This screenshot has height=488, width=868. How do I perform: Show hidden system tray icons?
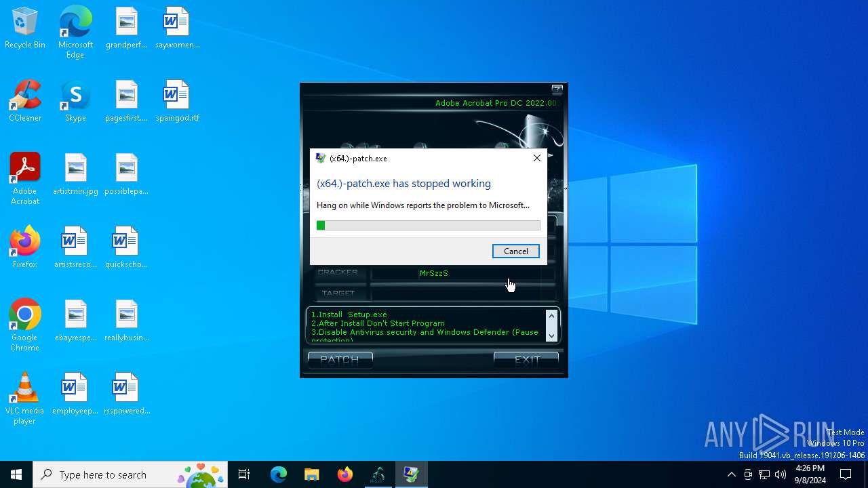731,474
